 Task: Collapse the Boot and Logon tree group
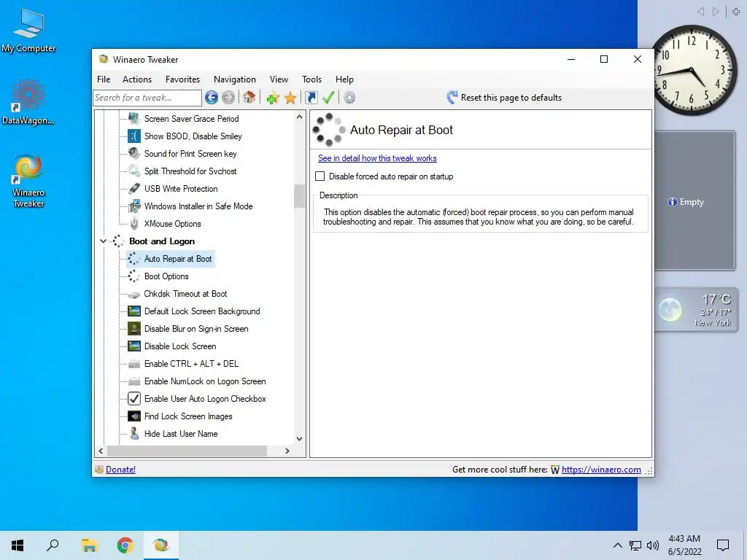tap(103, 241)
